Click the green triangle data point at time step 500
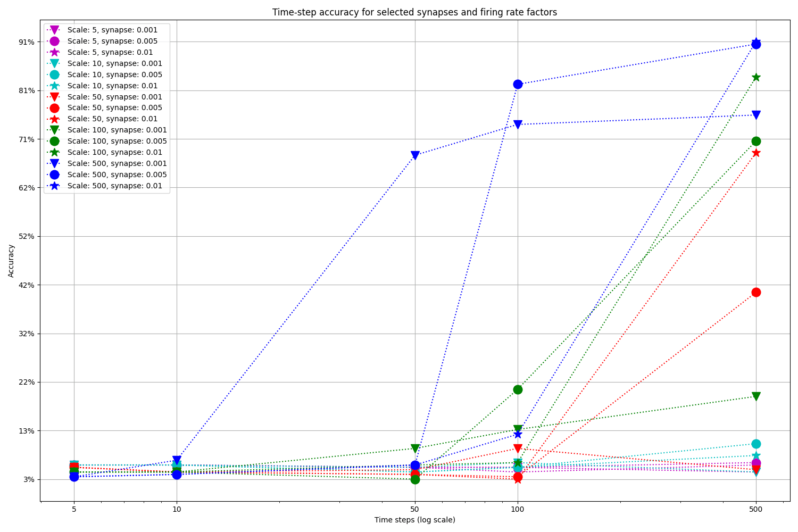The height and width of the screenshot is (532, 798). pos(756,396)
